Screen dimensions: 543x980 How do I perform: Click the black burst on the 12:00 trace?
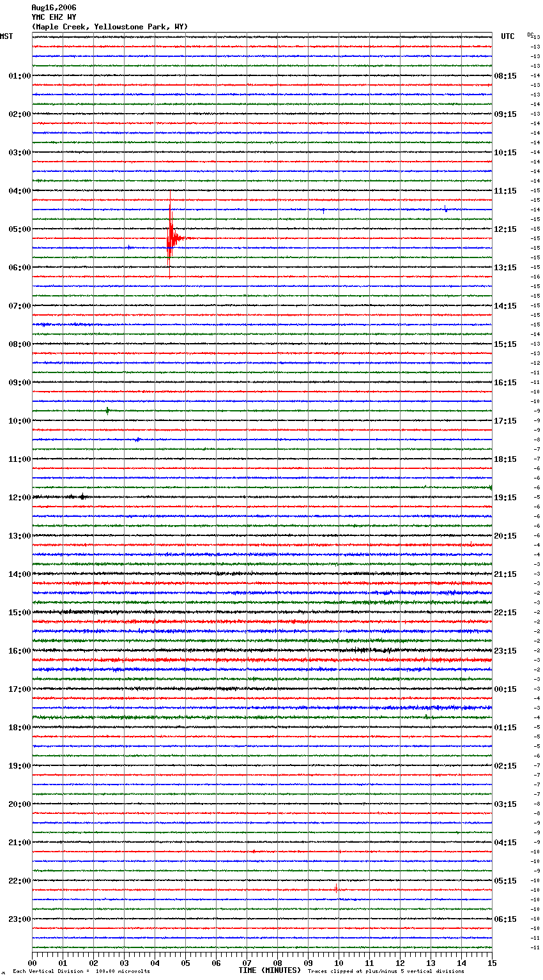[82, 496]
